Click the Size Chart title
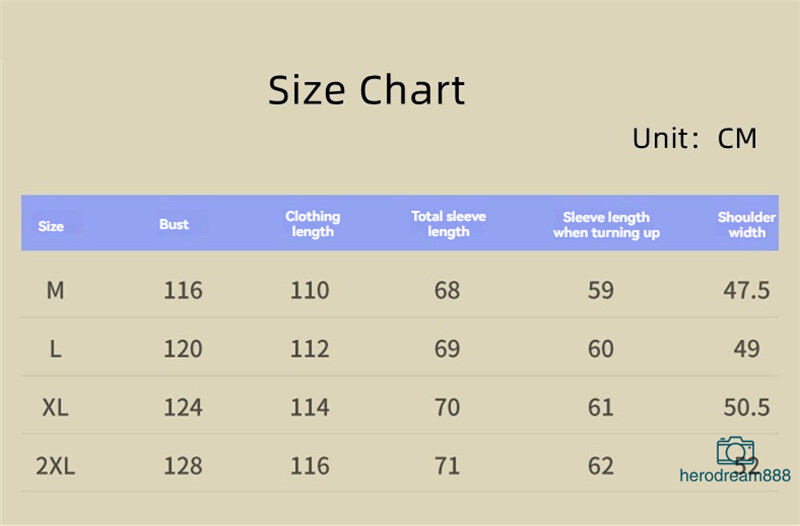This screenshot has width=800, height=526. 366,90
